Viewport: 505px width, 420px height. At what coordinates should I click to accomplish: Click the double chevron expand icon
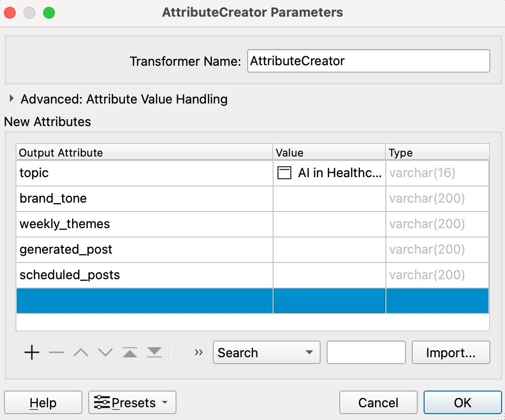point(199,352)
